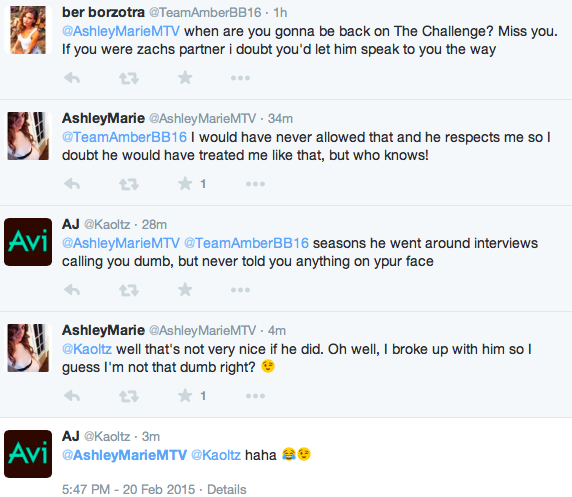Open the @TeamAmberBB16 mention in AshleyMarie's reply

click(124, 137)
